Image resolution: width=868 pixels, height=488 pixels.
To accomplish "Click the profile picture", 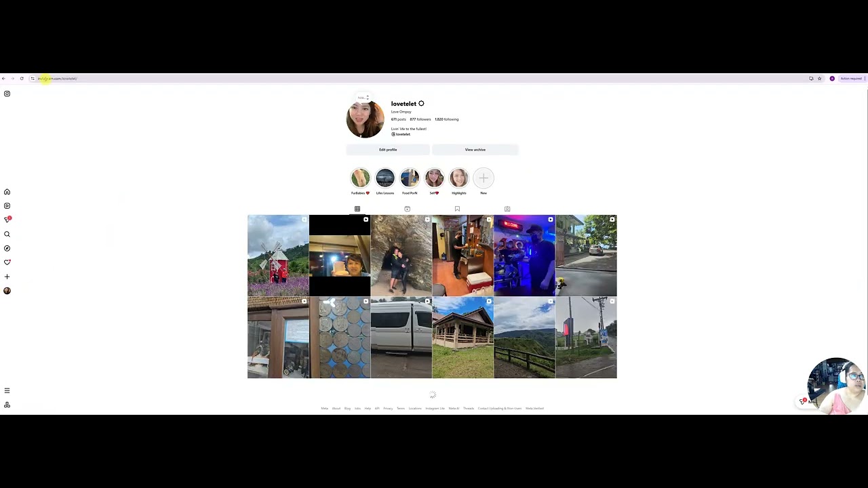I will pos(365,119).
